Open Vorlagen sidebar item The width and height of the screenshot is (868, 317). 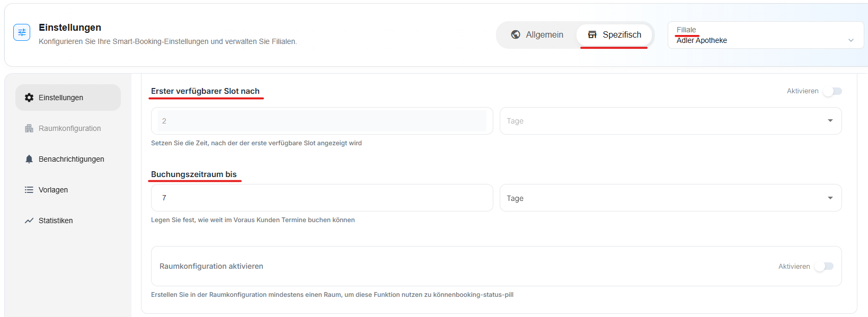[x=68, y=190]
